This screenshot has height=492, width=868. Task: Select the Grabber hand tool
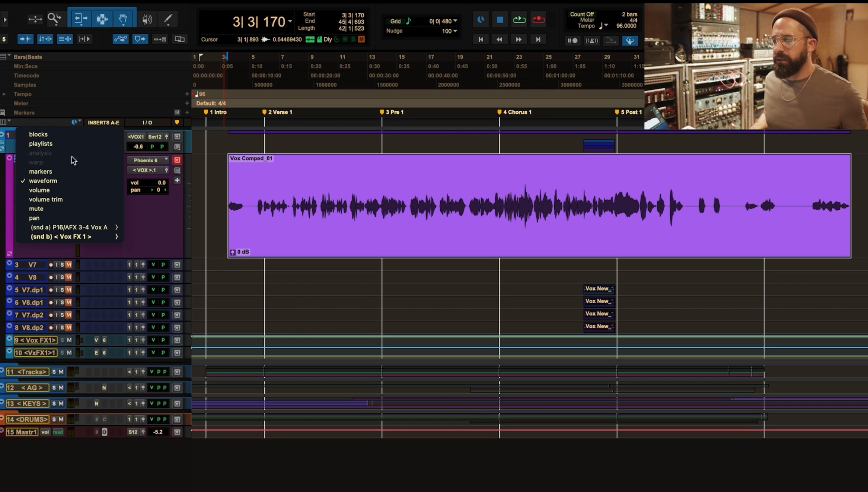(123, 18)
